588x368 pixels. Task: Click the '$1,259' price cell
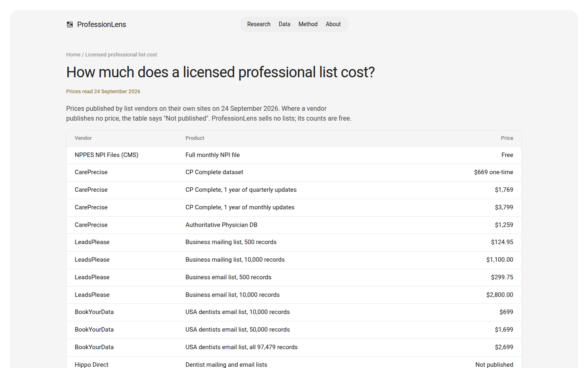504,225
